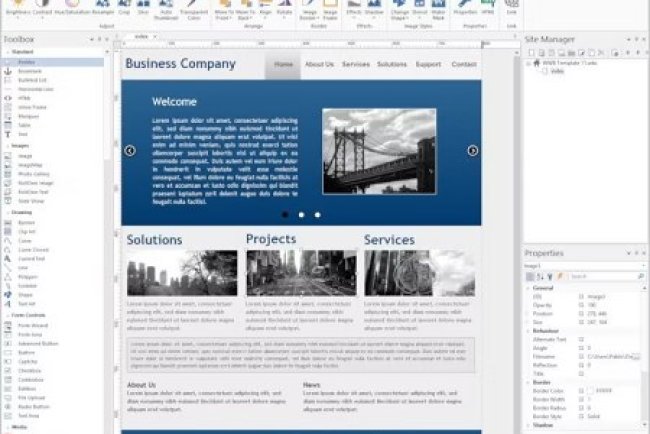Open Properties from the ribbon
This screenshot has width=650, height=434.
465,8
